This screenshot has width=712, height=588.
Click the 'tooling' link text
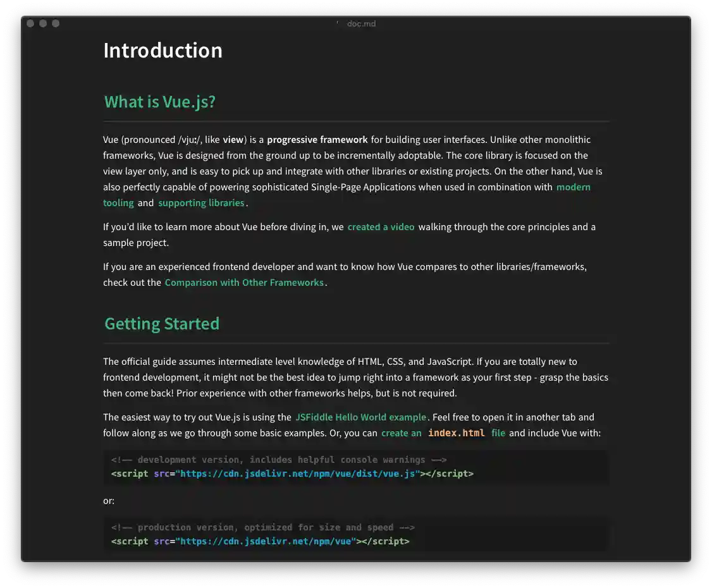tap(118, 203)
